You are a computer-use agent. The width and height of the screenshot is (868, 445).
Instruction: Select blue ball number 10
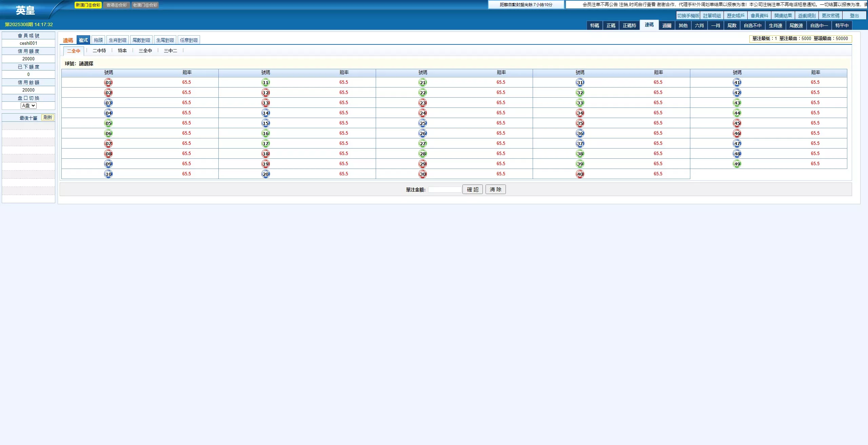pyautogui.click(x=108, y=174)
